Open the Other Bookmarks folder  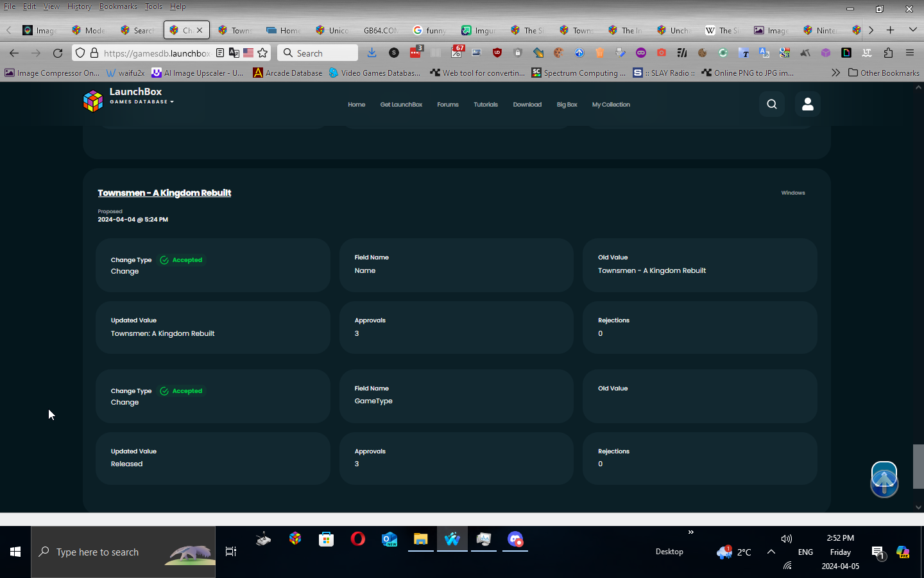click(x=884, y=73)
